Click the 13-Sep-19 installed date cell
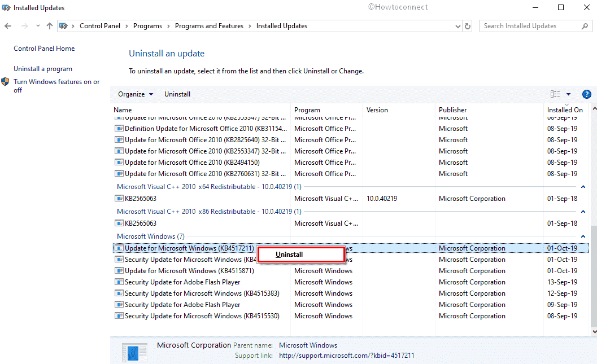Viewport: 597px width, 364px height. [x=562, y=282]
